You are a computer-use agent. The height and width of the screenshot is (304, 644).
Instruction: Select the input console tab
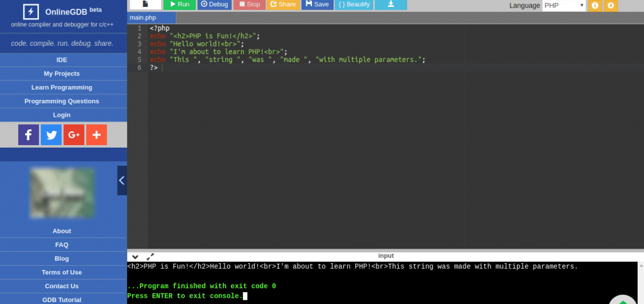pos(386,256)
